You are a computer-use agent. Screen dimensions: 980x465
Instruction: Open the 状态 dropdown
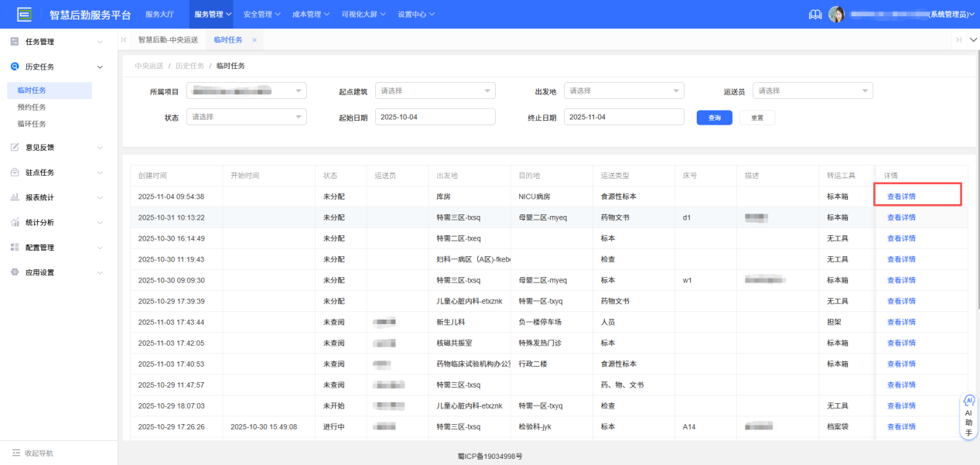(x=246, y=117)
